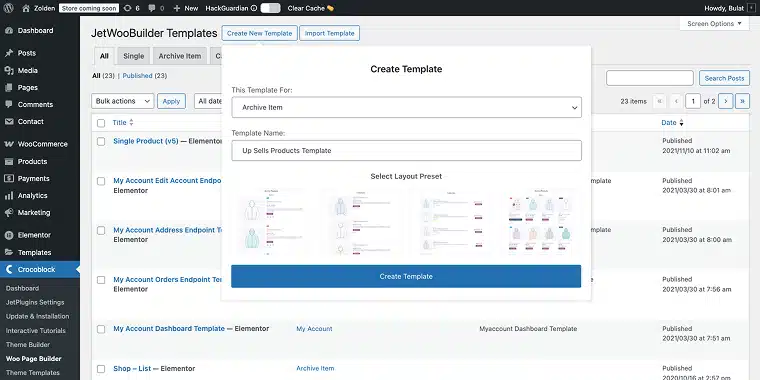Check the My Account Orders Endpoint checkbox
The image size is (760, 380).
101,280
